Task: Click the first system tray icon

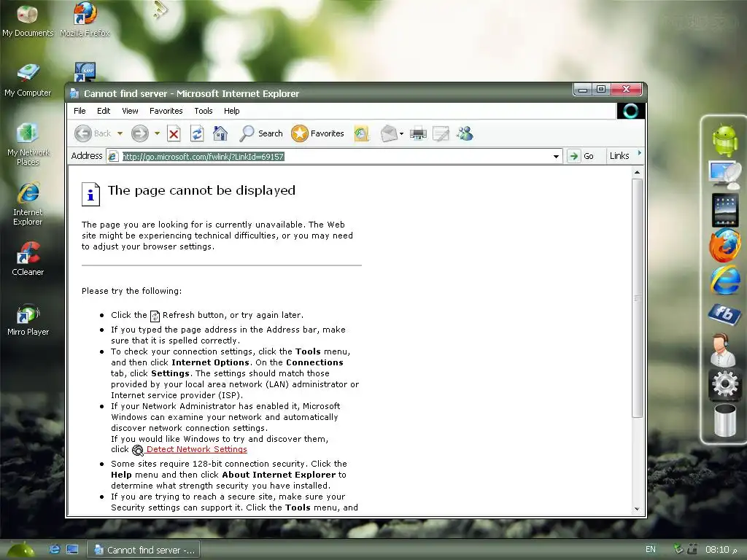Action: coord(679,549)
